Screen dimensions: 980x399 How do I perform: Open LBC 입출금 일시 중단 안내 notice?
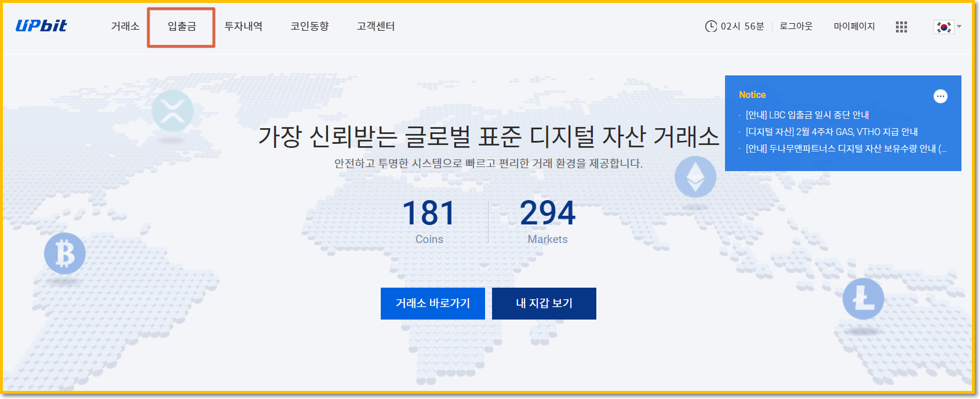click(x=807, y=115)
